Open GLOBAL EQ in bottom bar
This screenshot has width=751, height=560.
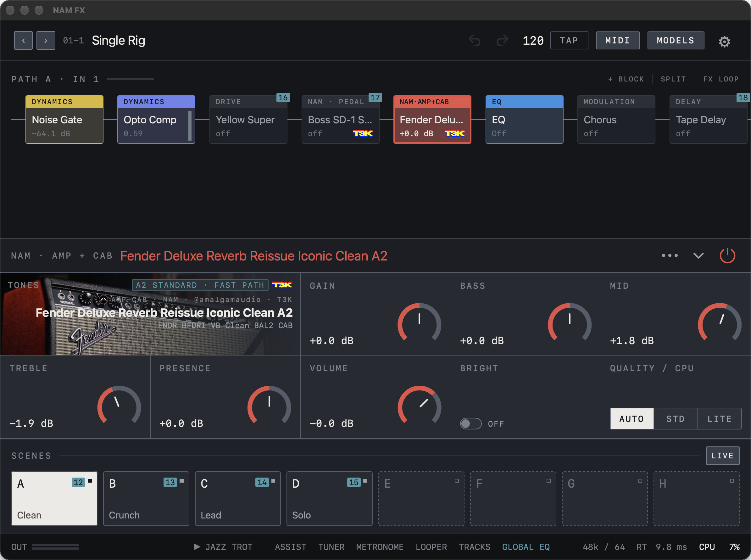[x=526, y=547]
